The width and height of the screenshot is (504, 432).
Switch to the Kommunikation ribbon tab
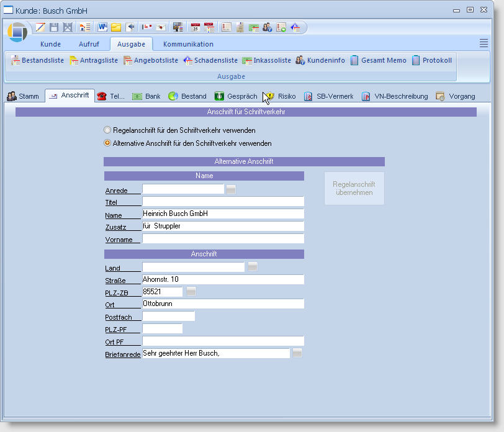(x=188, y=44)
